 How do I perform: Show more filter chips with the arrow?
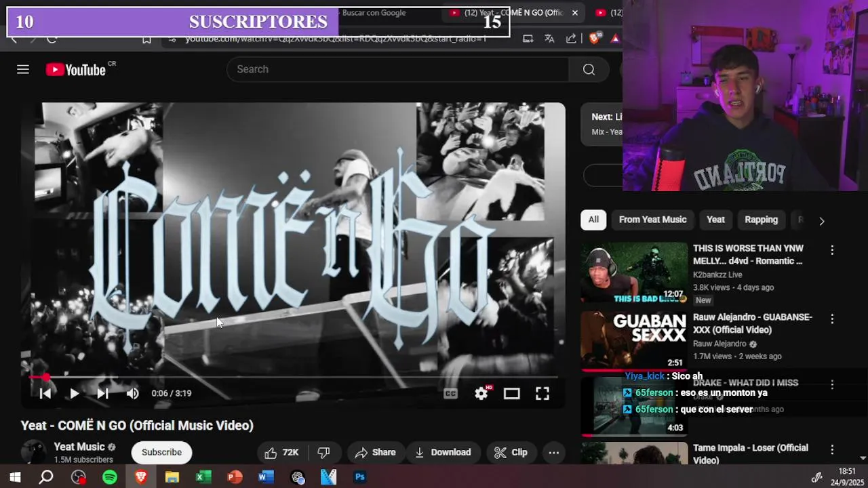point(822,220)
